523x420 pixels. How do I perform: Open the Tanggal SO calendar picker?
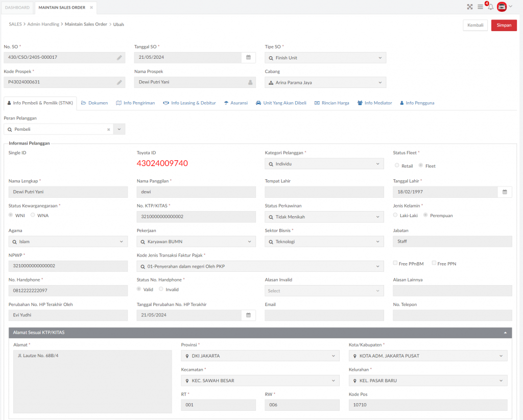click(249, 57)
